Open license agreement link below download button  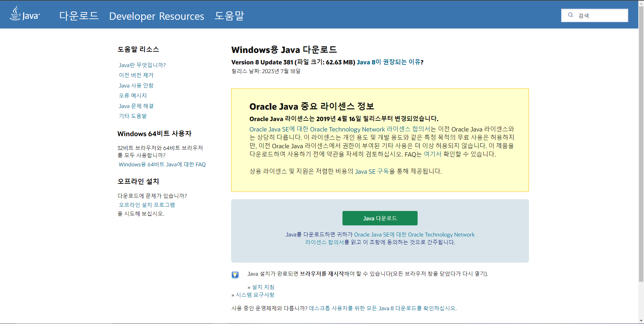pos(390,238)
